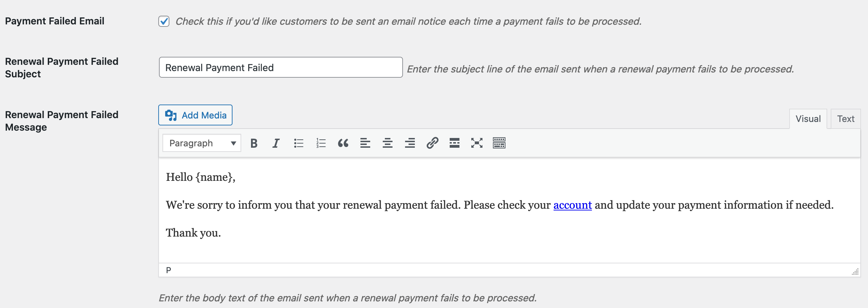Insert a bulleted list
This screenshot has width=868, height=308.
coord(298,143)
